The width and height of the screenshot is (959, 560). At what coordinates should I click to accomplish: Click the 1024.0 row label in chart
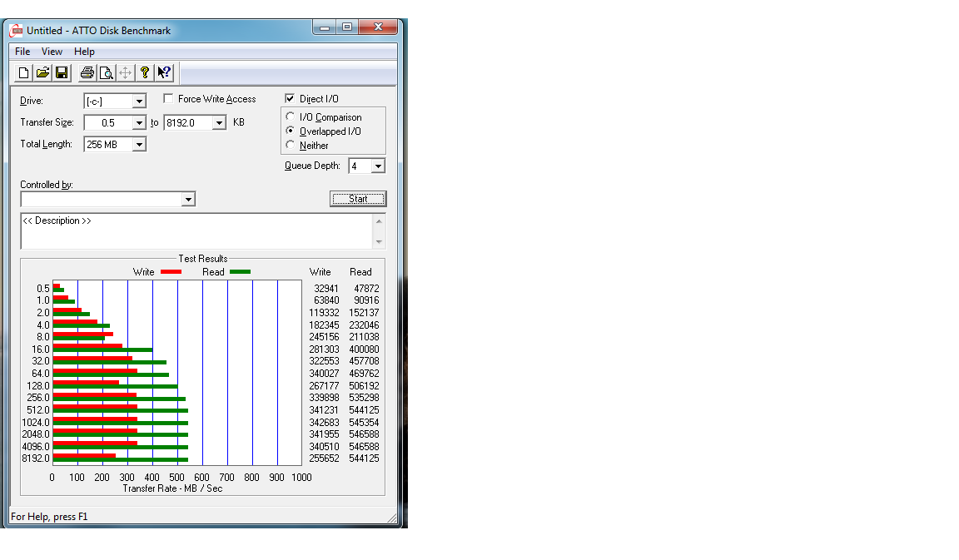36,423
